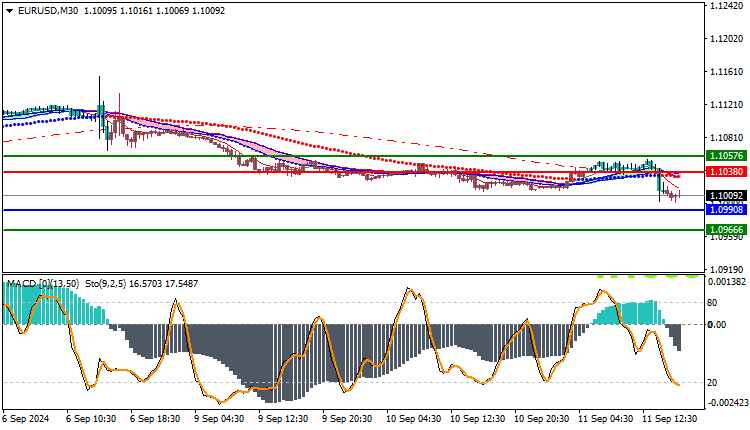
Task: Select the blue 1.09908 price label
Action: pos(726,210)
